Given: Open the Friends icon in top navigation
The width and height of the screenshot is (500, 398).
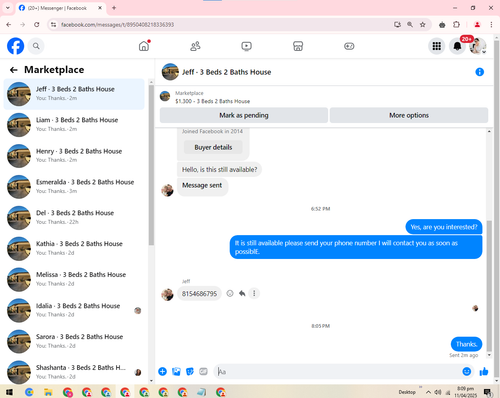Looking at the screenshot, I should [195, 46].
